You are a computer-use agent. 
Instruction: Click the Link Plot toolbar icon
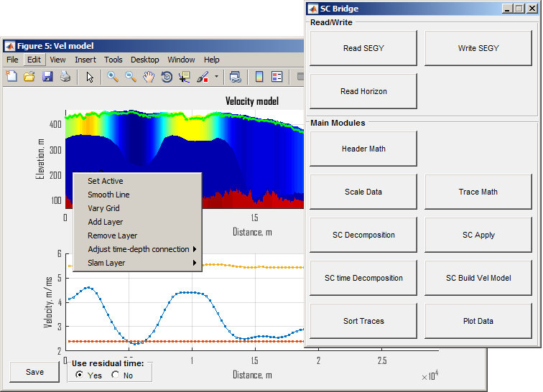[236, 77]
